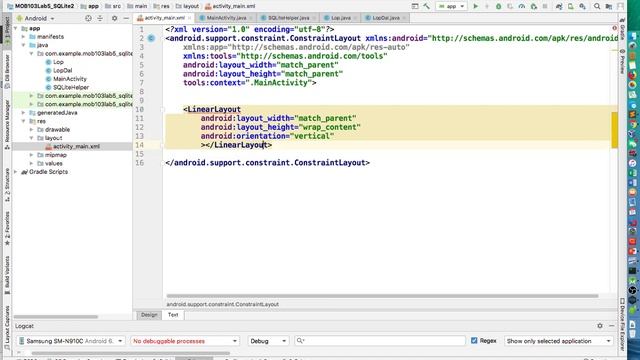Build project with the hammer icon

pyautogui.click(x=427, y=6)
